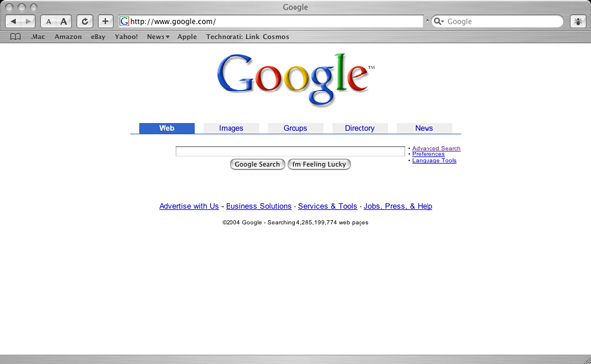The height and width of the screenshot is (364, 591).
Task: Open the Services & Tools link
Action: click(x=328, y=206)
